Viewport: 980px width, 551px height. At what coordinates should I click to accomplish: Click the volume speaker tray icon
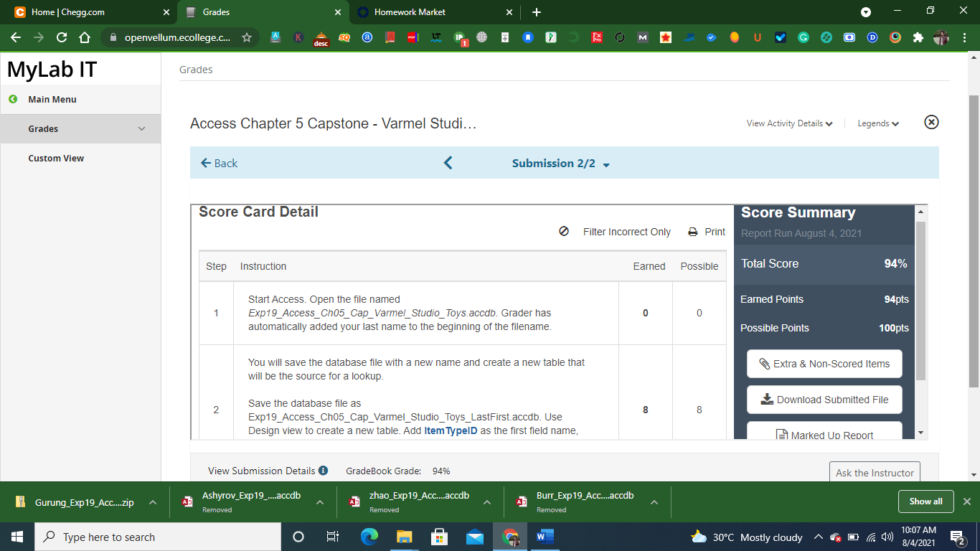point(887,537)
